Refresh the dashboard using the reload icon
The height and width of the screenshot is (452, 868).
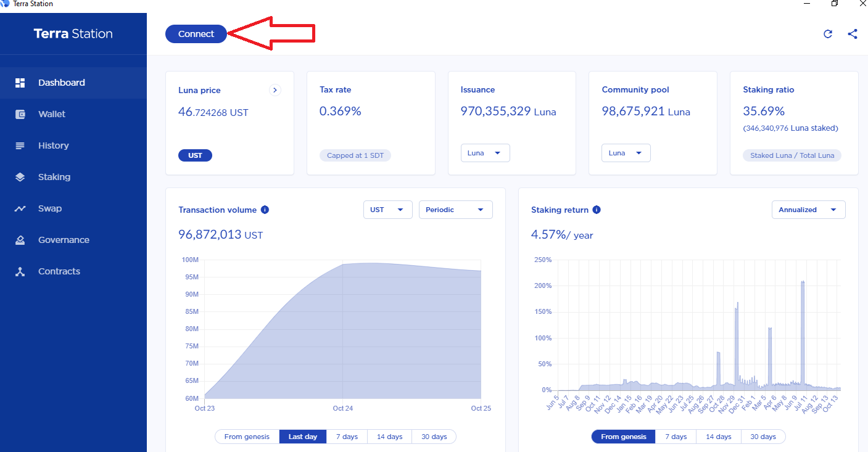(828, 34)
